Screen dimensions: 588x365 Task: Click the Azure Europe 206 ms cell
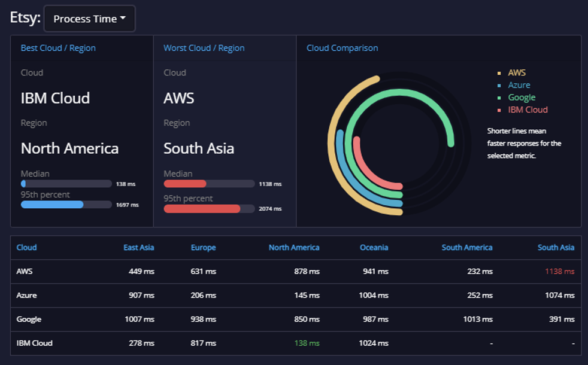click(203, 296)
